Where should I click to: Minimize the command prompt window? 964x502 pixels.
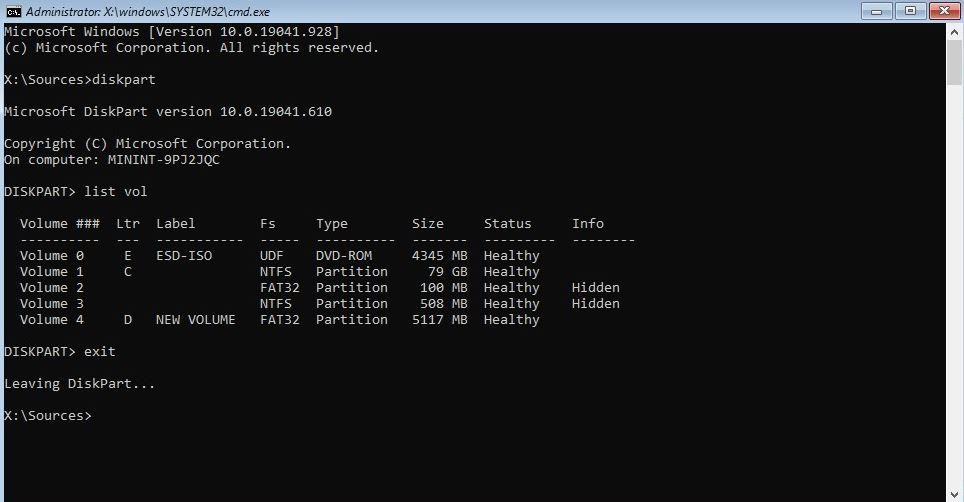coord(879,11)
